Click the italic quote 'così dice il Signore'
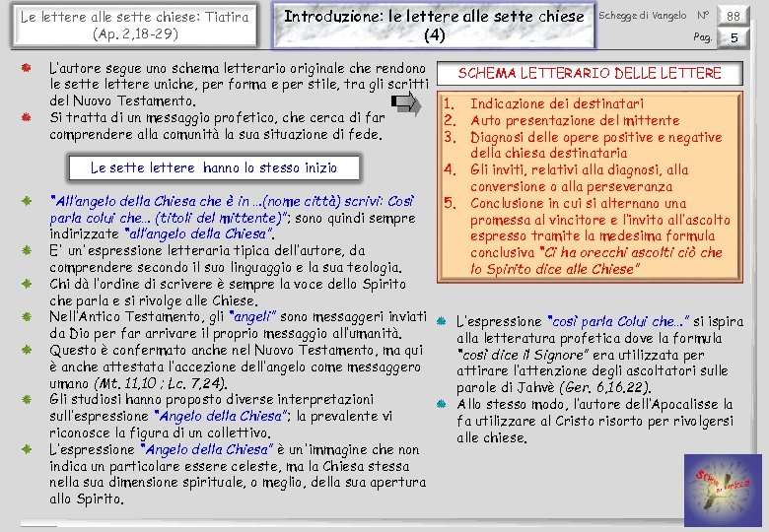The height and width of the screenshot is (532, 769). [x=523, y=355]
